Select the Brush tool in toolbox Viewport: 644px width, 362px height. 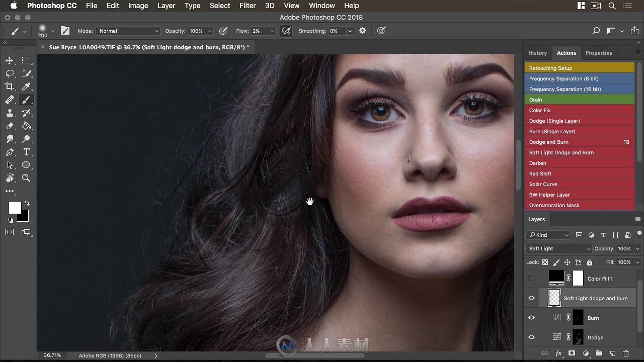26,100
